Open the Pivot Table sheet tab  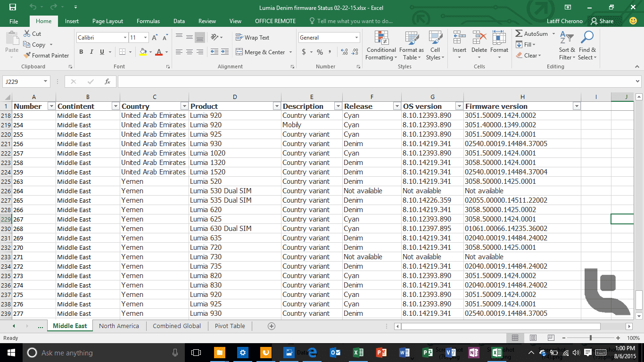coord(230,326)
